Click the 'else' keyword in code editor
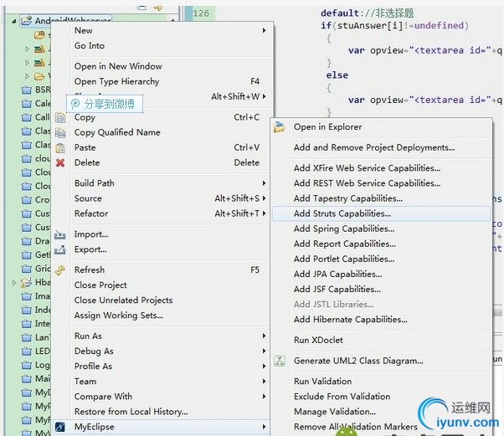Image resolution: width=504 pixels, height=436 pixels. (337, 75)
